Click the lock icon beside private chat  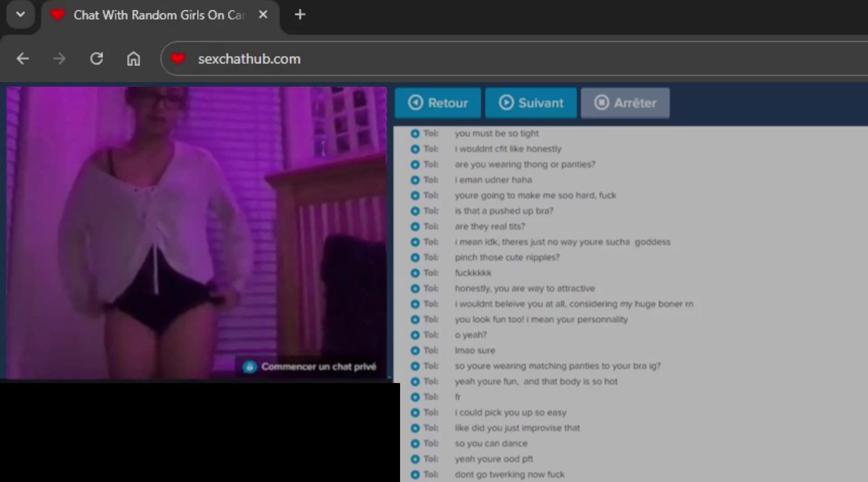pyautogui.click(x=250, y=367)
